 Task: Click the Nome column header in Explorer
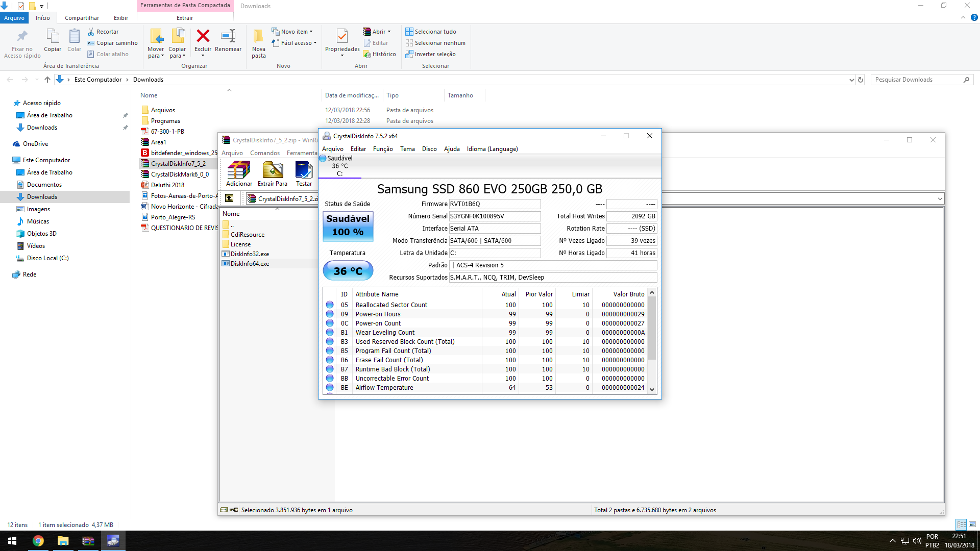tap(149, 95)
